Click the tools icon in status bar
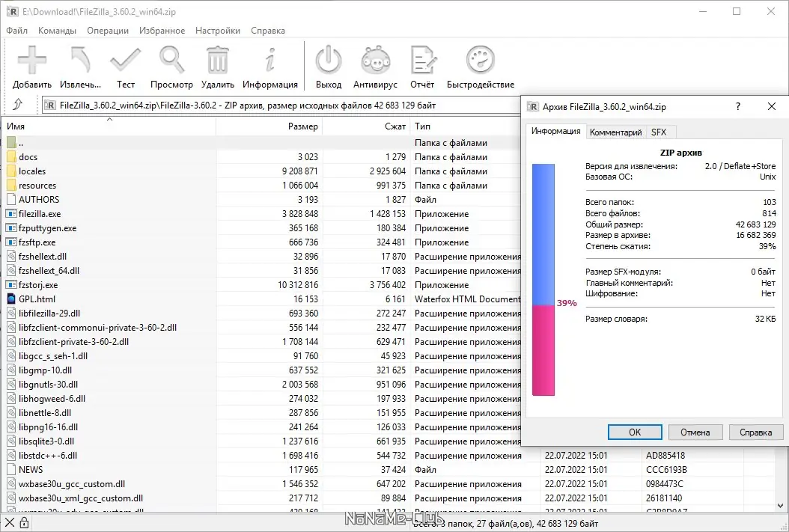Viewport: 789px width, 532px height. click(x=10, y=523)
